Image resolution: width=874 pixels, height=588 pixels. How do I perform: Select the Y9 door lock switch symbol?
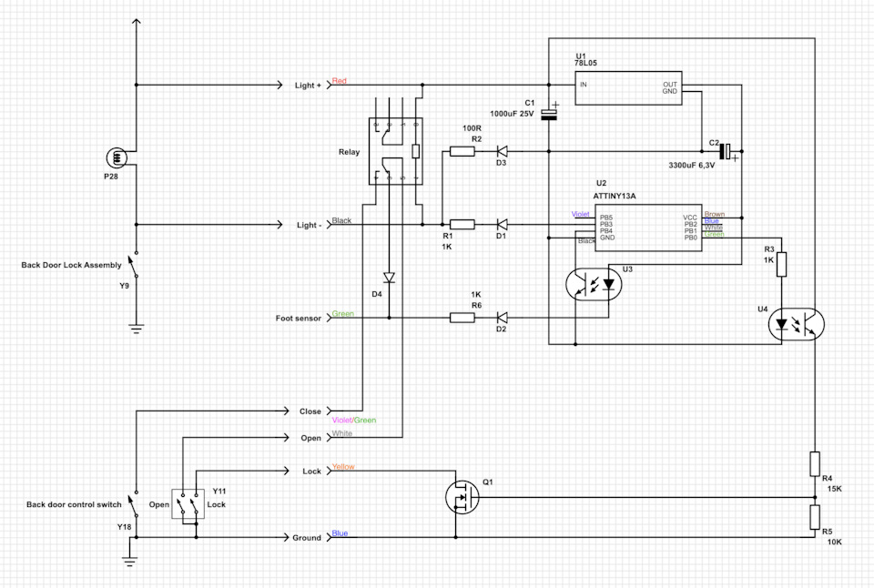(x=134, y=265)
